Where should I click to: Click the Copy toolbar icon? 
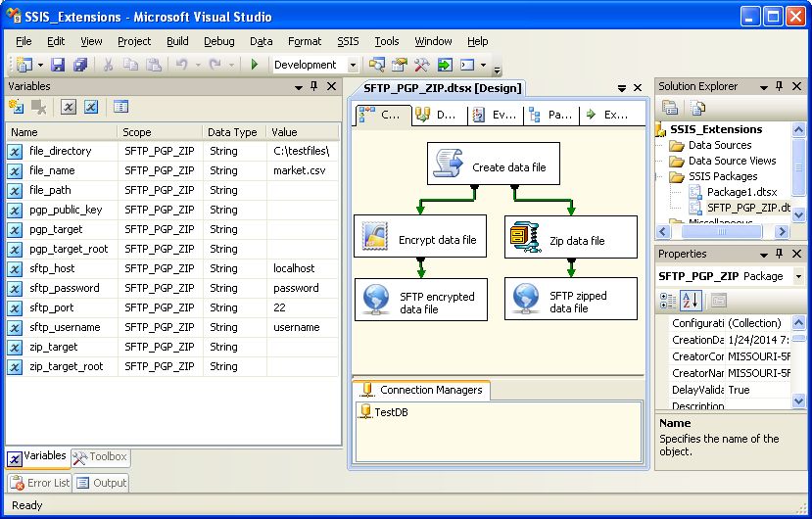point(130,65)
